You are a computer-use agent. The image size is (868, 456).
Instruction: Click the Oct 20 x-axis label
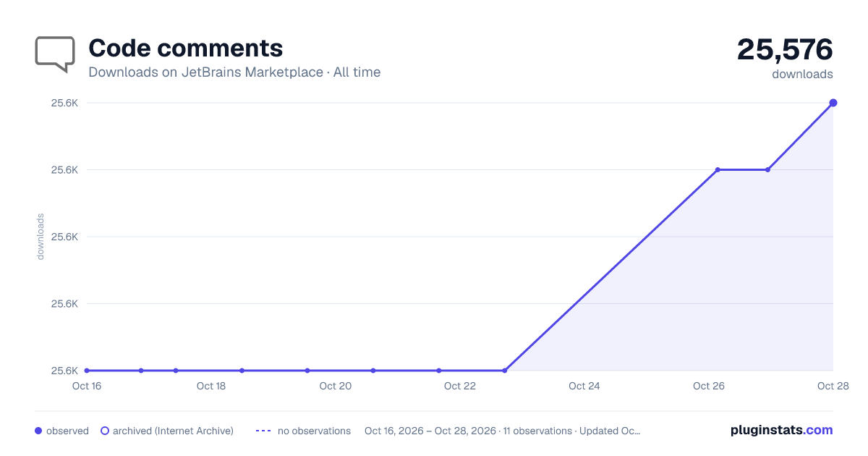coord(336,386)
